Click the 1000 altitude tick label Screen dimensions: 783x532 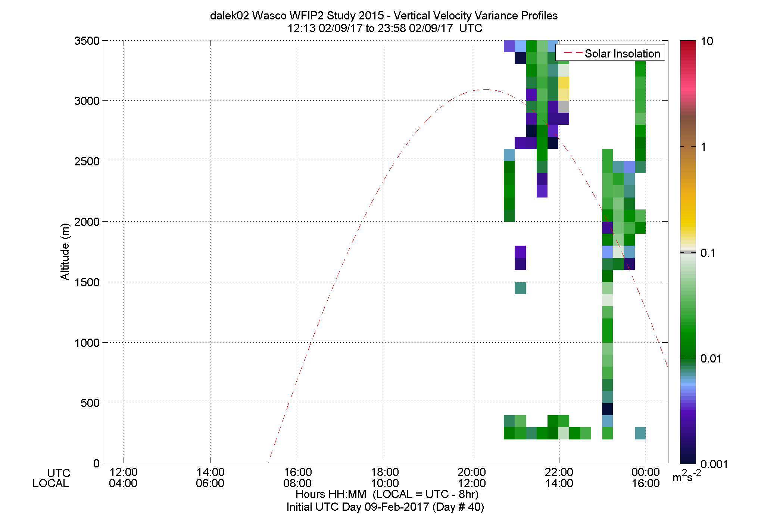click(x=87, y=343)
